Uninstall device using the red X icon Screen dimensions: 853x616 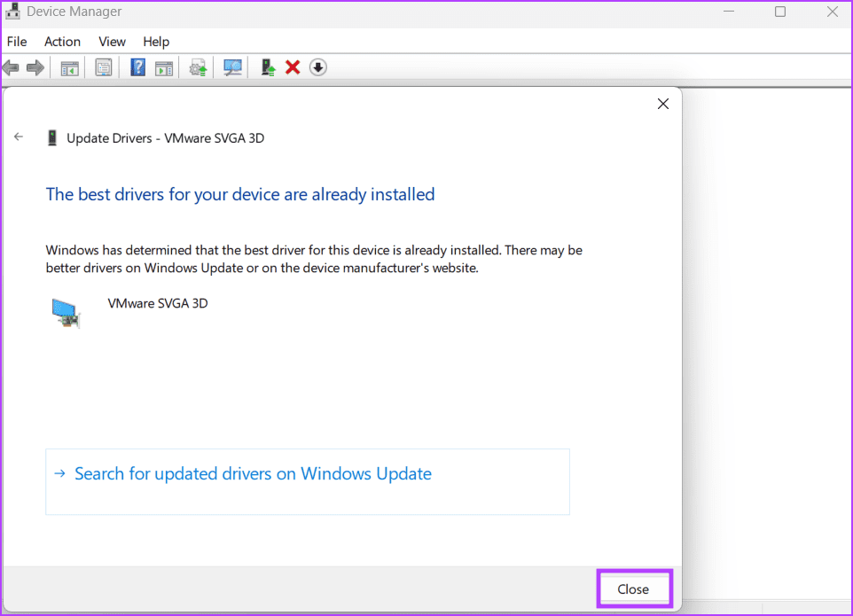point(293,67)
